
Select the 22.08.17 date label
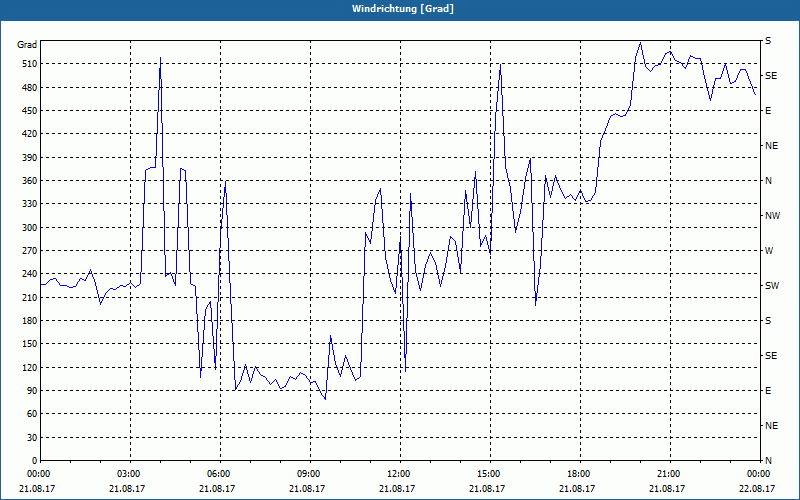point(758,488)
